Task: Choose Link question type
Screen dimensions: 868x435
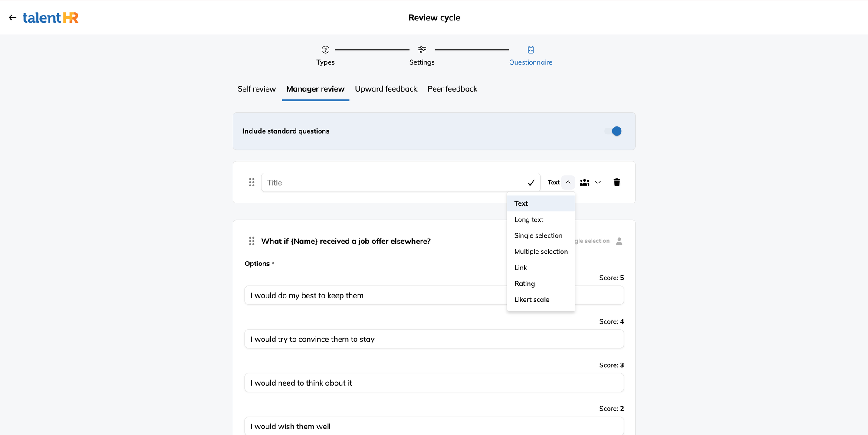Action: pyautogui.click(x=541, y=268)
